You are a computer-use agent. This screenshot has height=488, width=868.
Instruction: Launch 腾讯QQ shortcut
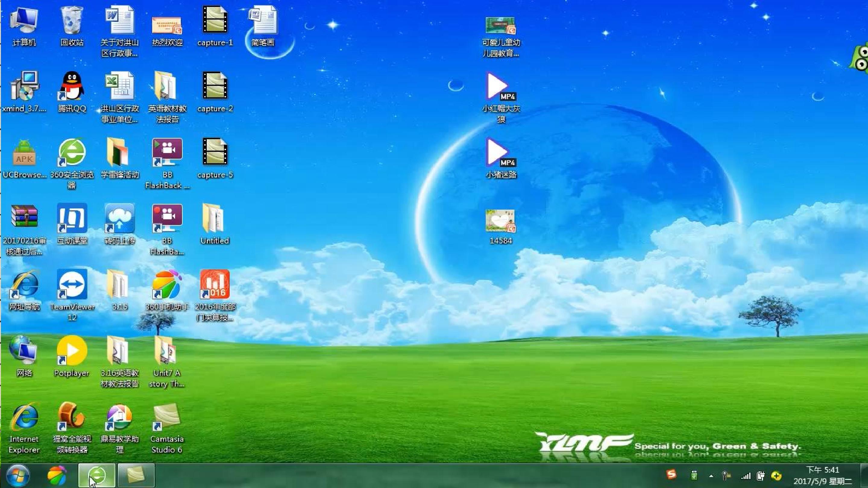tap(72, 92)
